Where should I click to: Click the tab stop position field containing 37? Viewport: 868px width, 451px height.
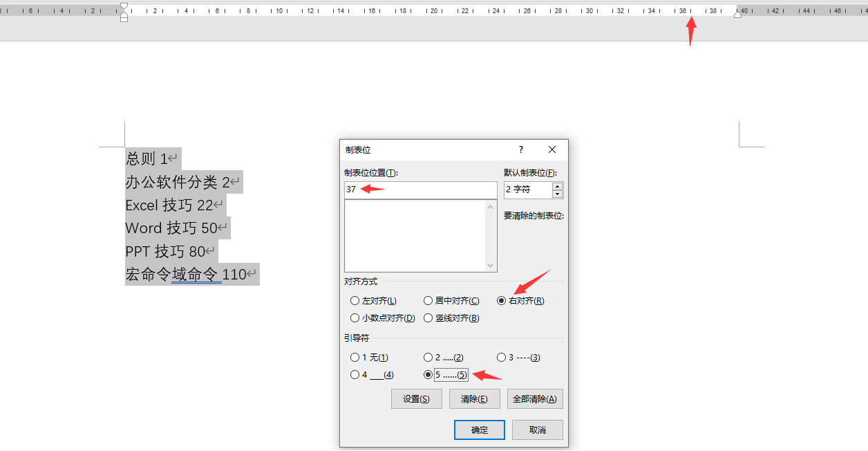420,190
